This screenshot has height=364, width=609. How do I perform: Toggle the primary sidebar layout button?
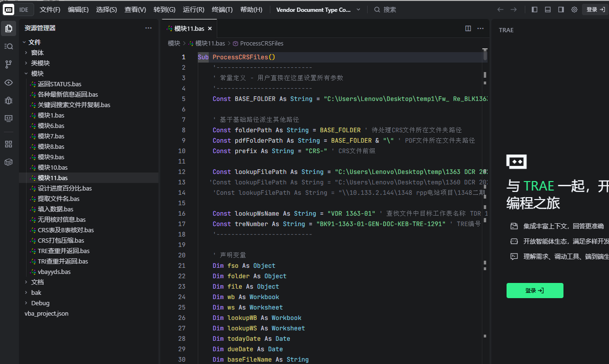click(535, 9)
